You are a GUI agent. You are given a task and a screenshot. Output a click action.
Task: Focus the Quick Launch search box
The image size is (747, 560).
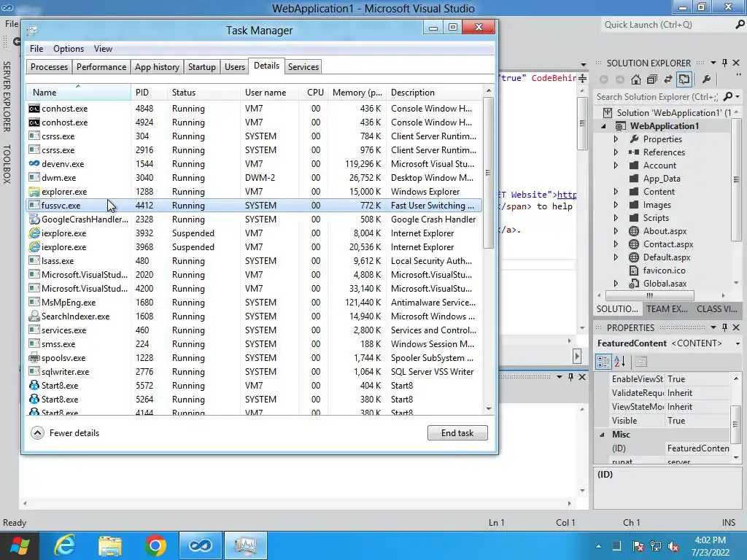(667, 25)
